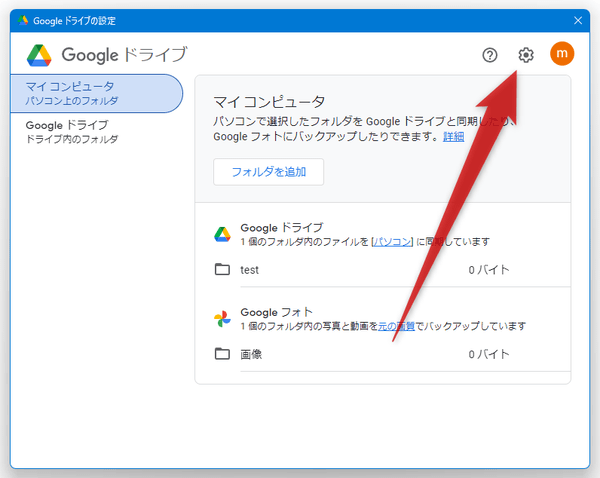The height and width of the screenshot is (478, 600).
Task: Click the マイ コンピュータ panel heading
Action: coord(269,102)
